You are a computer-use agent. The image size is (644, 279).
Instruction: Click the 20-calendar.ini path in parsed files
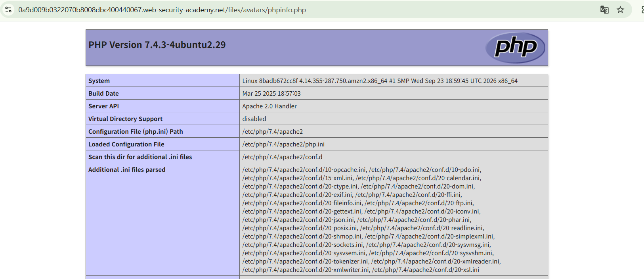418,178
